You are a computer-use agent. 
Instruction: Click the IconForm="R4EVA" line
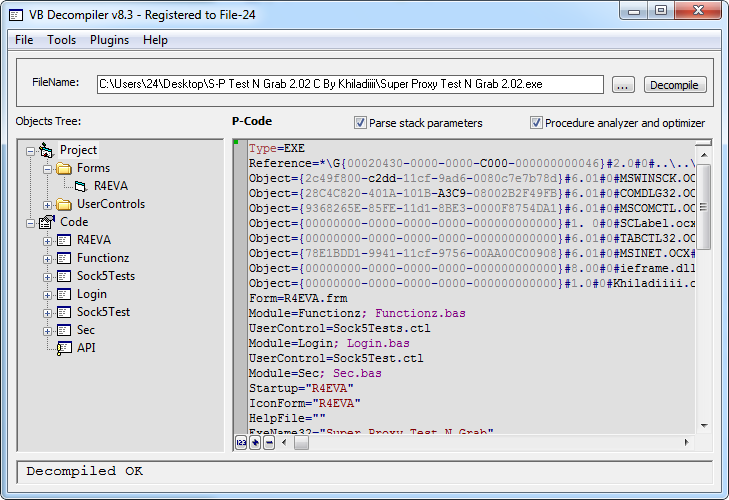click(x=305, y=403)
